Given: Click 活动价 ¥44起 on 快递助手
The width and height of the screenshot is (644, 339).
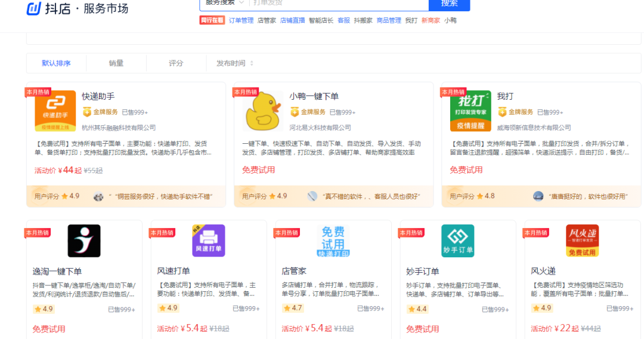Looking at the screenshot, I should pos(58,170).
